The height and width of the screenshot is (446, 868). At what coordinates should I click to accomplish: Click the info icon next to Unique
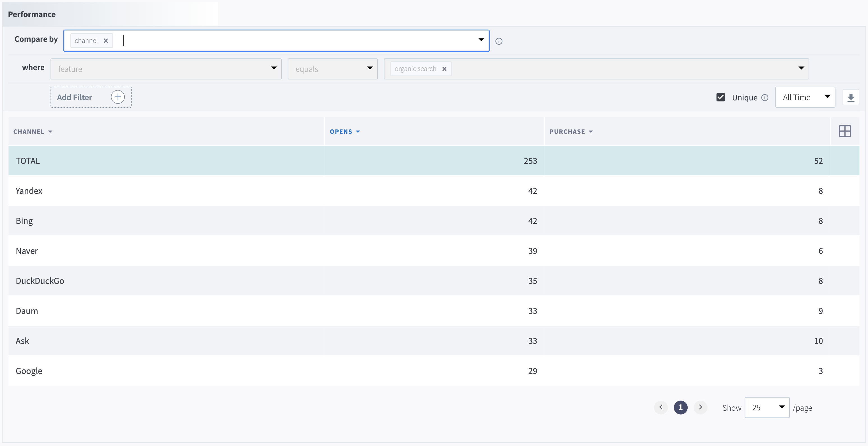[765, 97]
